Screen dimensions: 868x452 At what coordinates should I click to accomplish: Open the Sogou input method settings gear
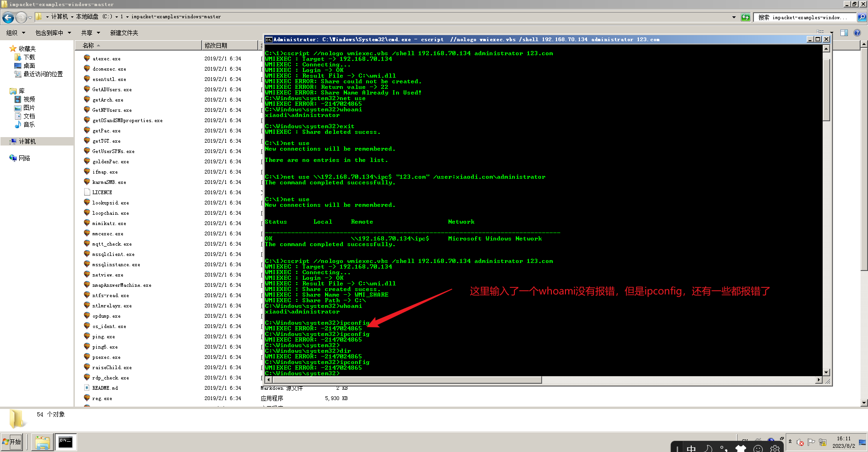tap(774, 449)
